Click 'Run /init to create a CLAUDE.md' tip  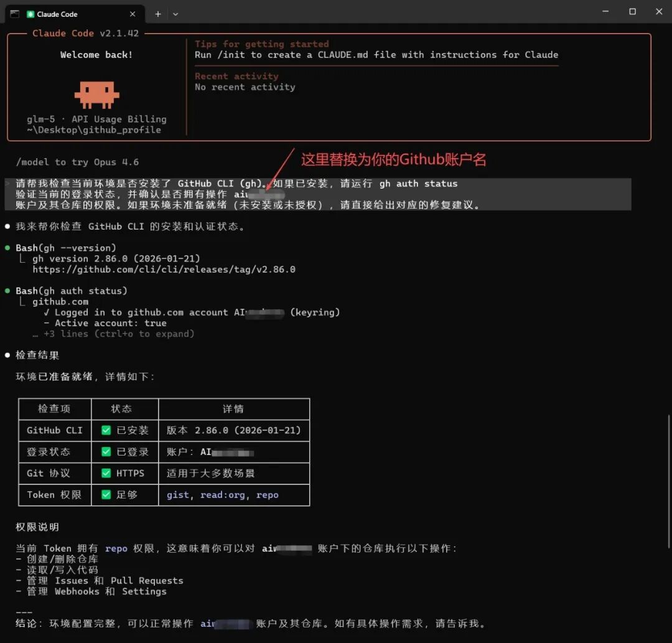pyautogui.click(x=376, y=55)
